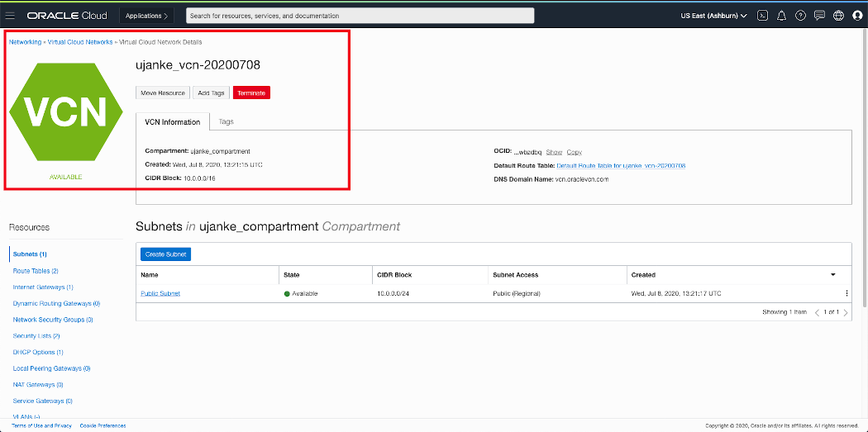
Task: Click the green VCN hexagon image
Action: pos(66,111)
